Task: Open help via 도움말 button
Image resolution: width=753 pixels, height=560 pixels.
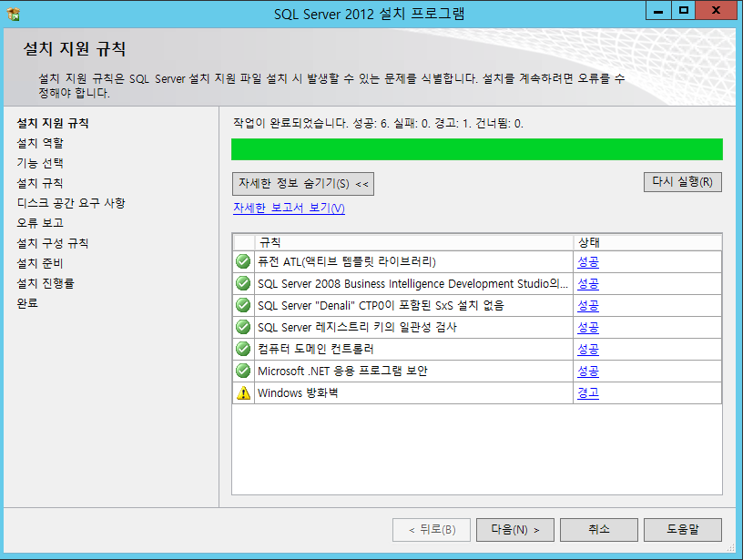Action: coord(682,529)
